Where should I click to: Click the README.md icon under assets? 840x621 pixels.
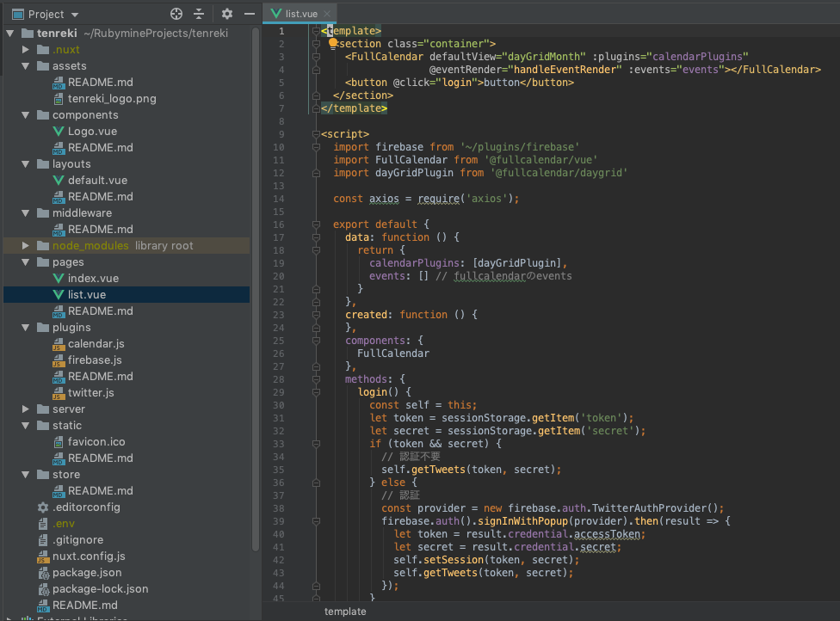59,83
